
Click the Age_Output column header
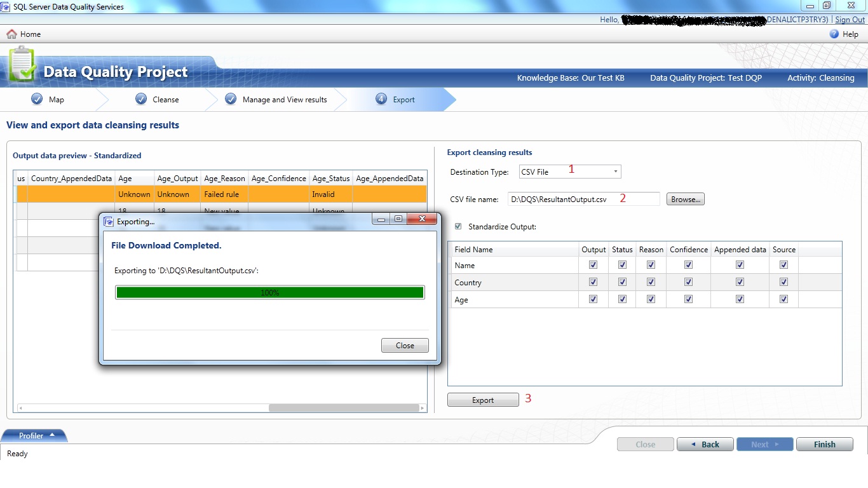(177, 178)
